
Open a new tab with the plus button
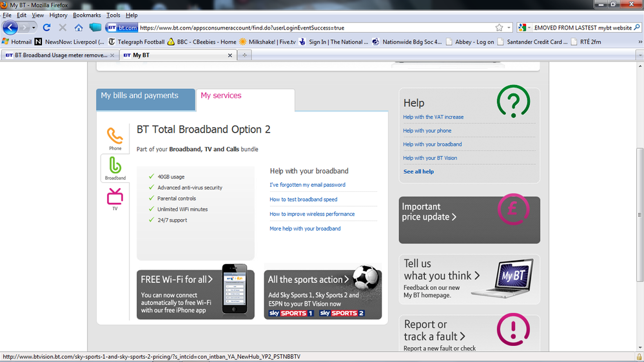(244, 55)
